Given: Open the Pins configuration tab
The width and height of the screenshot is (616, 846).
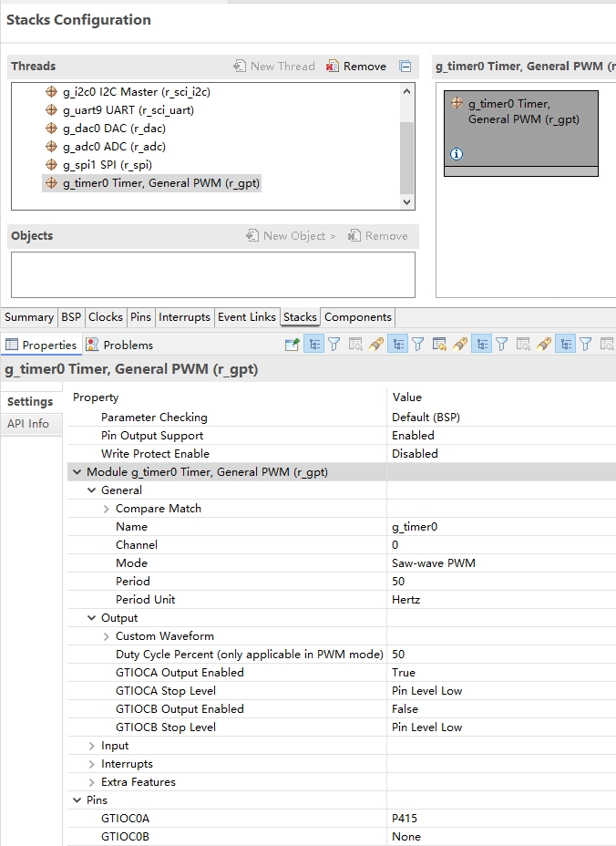Looking at the screenshot, I should point(140,317).
